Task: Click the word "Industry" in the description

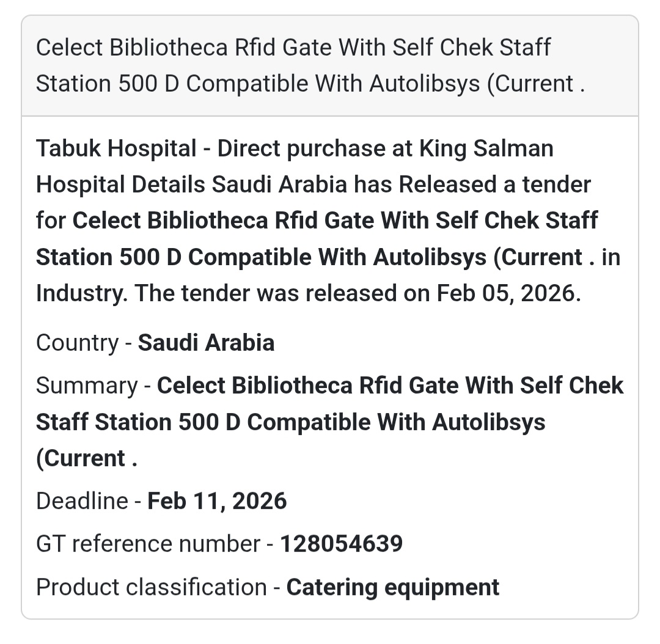Action: point(81,293)
